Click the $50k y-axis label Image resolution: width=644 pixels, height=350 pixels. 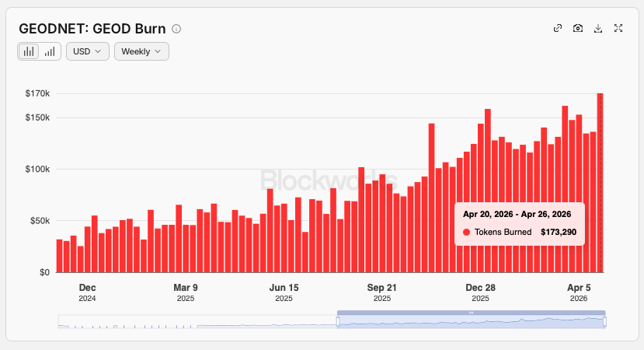(40, 221)
